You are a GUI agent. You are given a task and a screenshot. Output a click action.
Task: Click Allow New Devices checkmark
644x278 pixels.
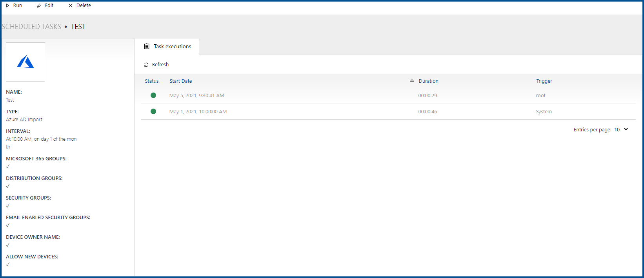8,265
